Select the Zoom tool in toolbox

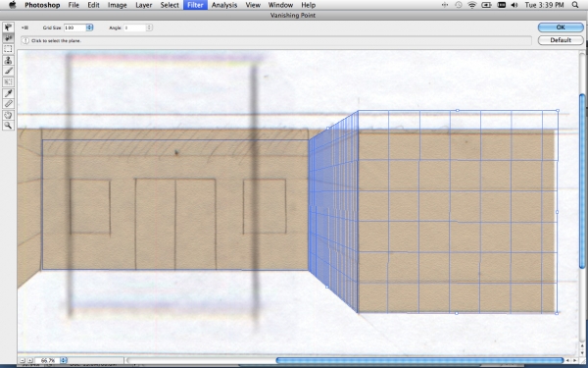(8, 126)
